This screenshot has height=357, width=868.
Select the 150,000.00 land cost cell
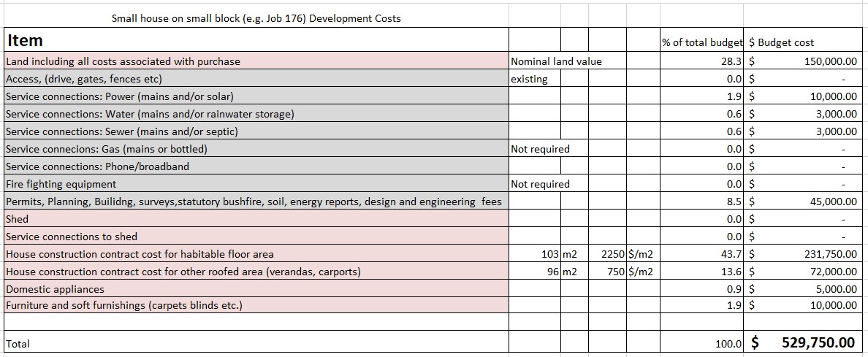click(830, 61)
